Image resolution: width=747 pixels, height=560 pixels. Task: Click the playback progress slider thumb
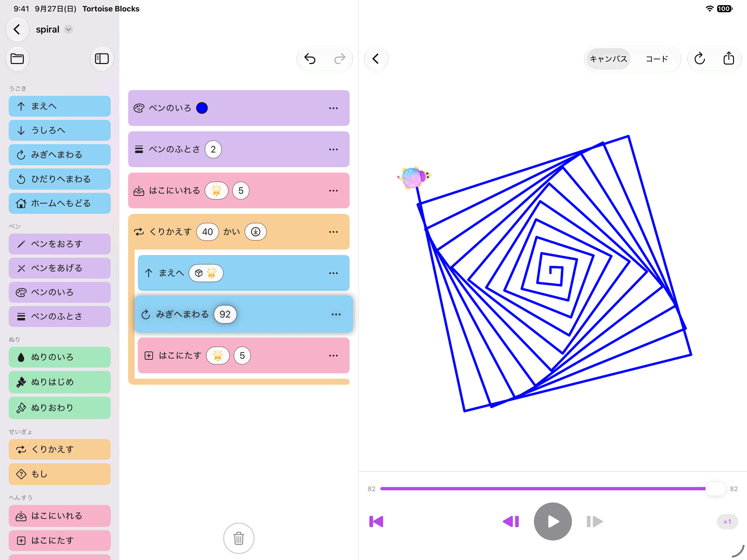point(715,489)
